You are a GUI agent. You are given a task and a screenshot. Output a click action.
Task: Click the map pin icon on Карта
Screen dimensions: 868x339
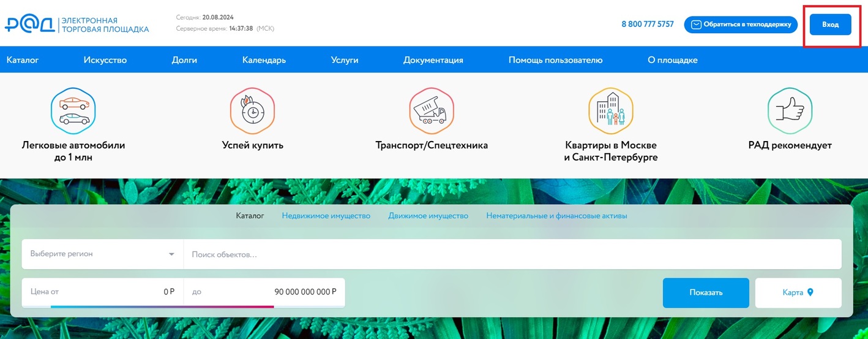pos(810,292)
